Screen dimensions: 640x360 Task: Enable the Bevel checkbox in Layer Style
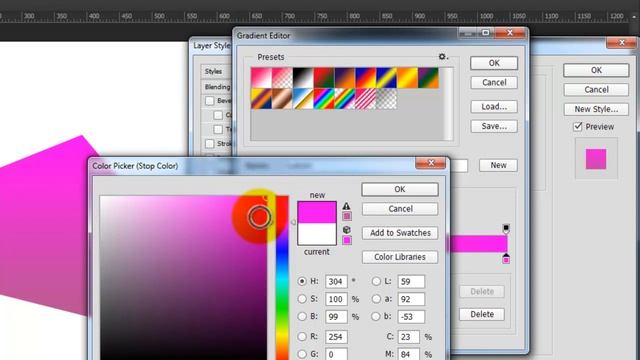coord(210,101)
